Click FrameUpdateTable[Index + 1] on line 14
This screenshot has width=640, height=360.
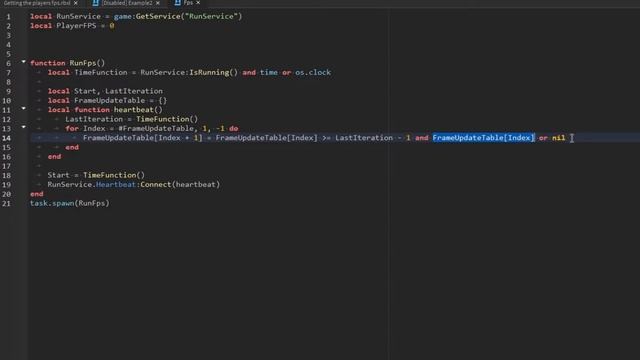click(x=142, y=138)
